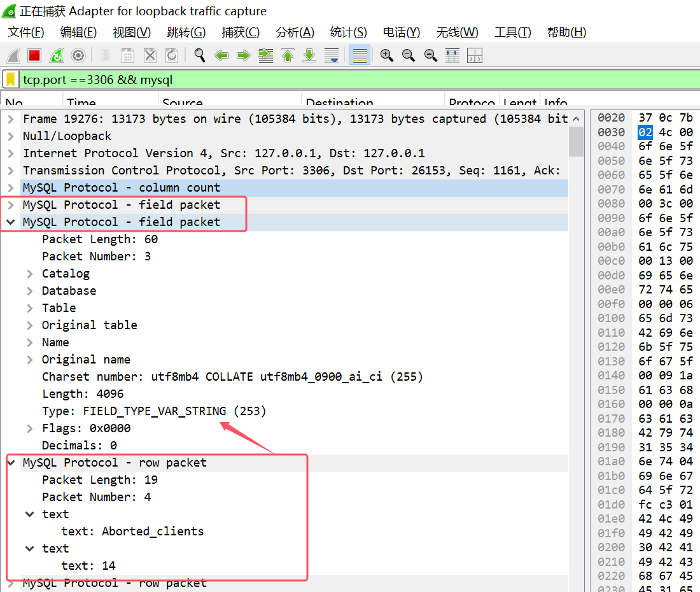Collapse text node above 'text: 14'

(30, 549)
